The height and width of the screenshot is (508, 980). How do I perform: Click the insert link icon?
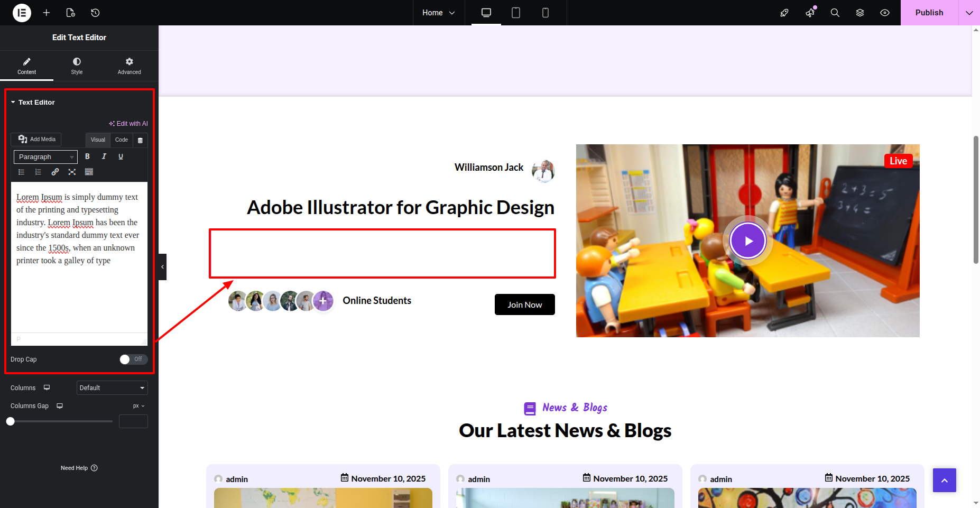[x=55, y=172]
